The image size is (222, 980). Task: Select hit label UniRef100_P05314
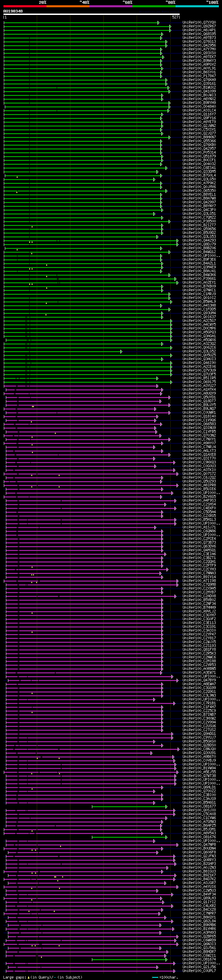click(x=199, y=153)
